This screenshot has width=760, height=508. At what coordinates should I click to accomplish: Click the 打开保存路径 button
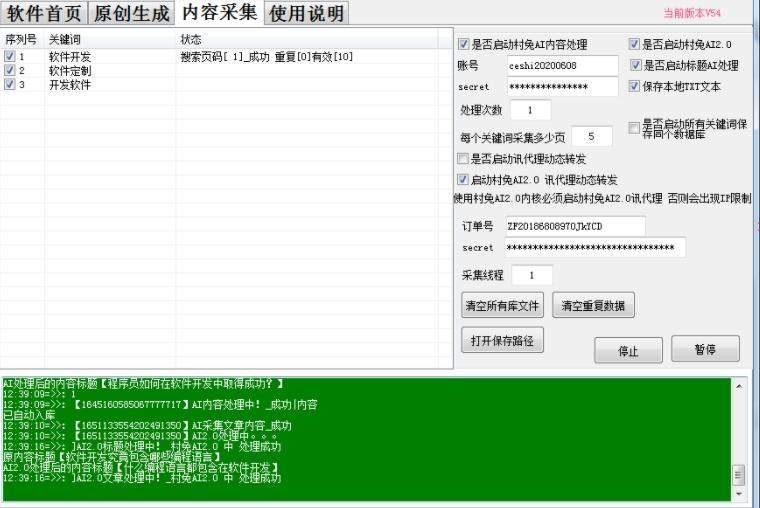point(502,340)
